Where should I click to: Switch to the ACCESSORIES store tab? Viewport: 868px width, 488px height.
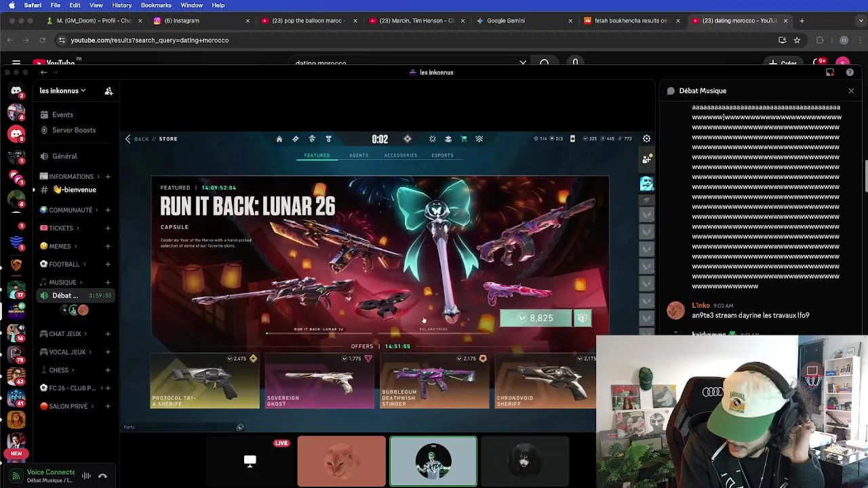pyautogui.click(x=401, y=155)
